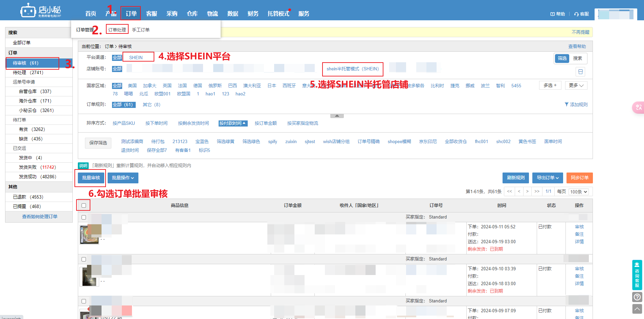Image resolution: width=644 pixels, height=319 pixels.
Task: Select 待处理 (2741) in the sidebar
Action: [x=28, y=72]
